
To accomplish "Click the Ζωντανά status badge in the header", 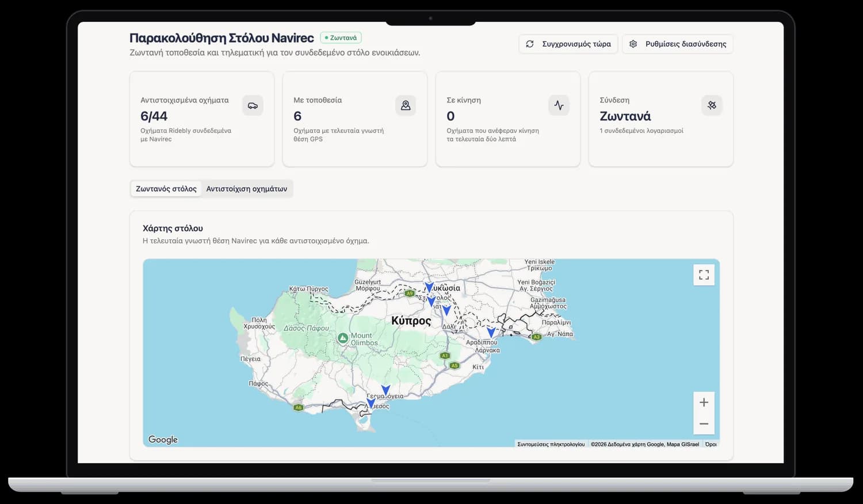I will [341, 38].
